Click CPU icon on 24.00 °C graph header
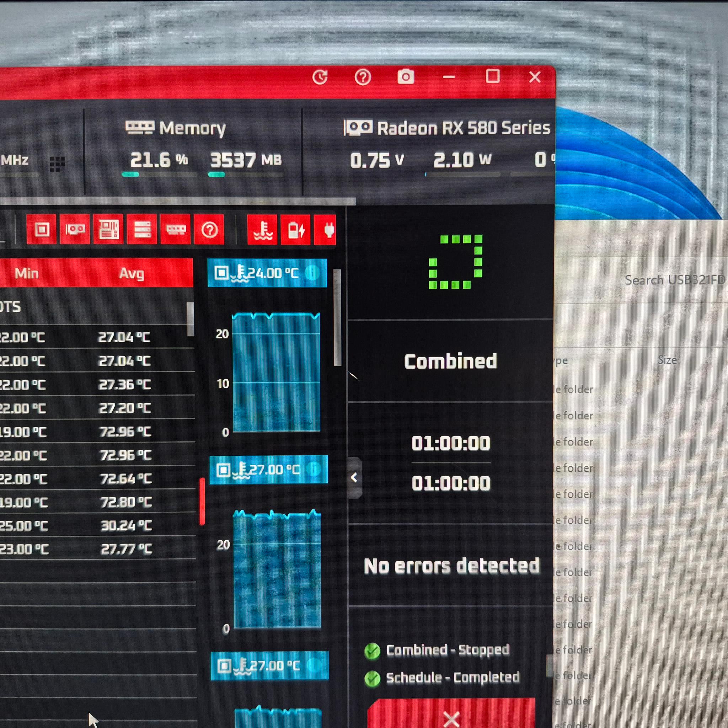728x728 pixels. pyautogui.click(x=221, y=272)
